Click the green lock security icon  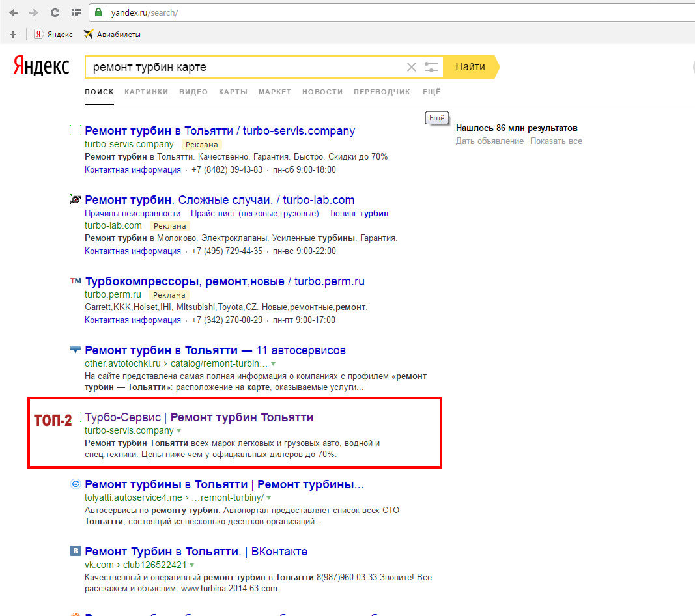coord(98,12)
